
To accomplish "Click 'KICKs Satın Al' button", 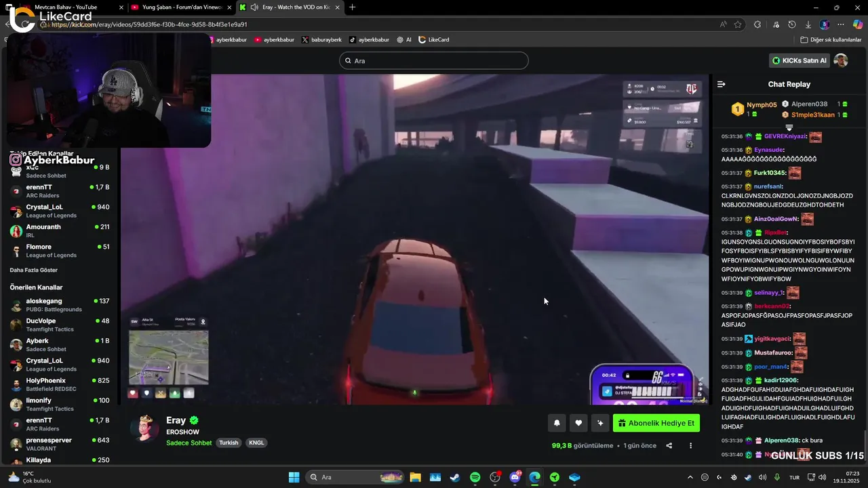I will 800,60.
